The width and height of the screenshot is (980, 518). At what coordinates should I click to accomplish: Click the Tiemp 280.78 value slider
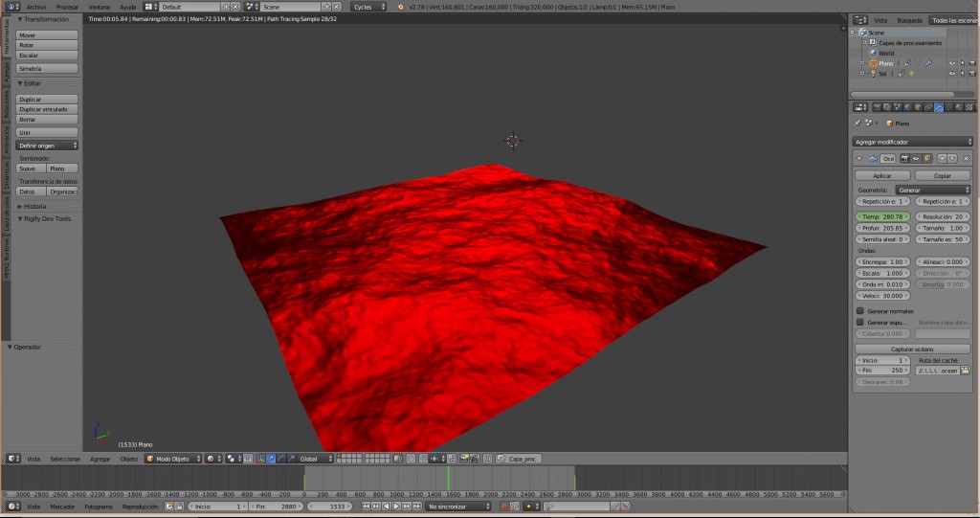point(881,216)
